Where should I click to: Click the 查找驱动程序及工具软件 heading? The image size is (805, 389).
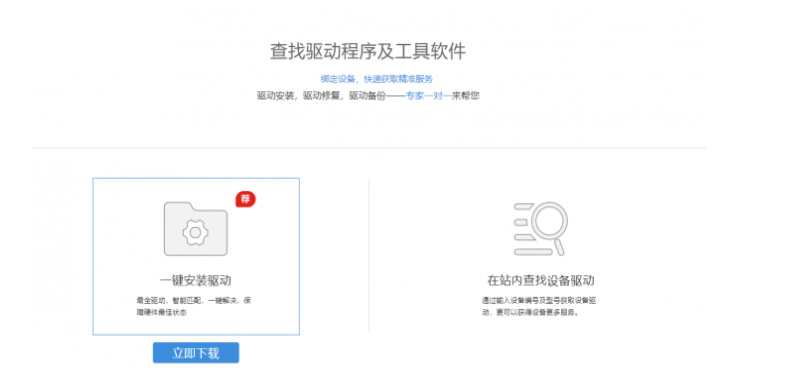(368, 52)
